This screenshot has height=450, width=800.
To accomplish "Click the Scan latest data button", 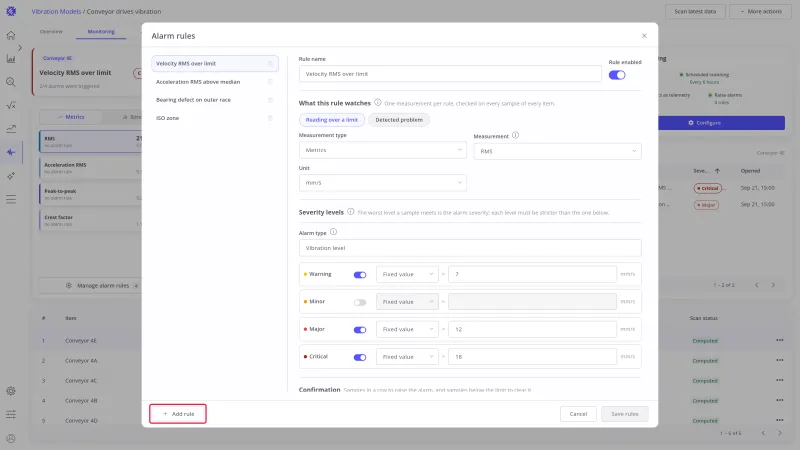I will click(x=695, y=11).
